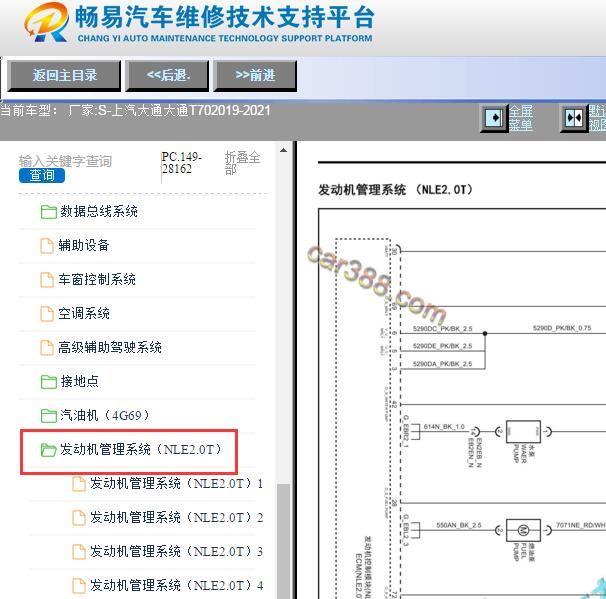This screenshot has height=599, width=606.
Task: Click the tree panel scroll-up arrow
Action: [283, 150]
